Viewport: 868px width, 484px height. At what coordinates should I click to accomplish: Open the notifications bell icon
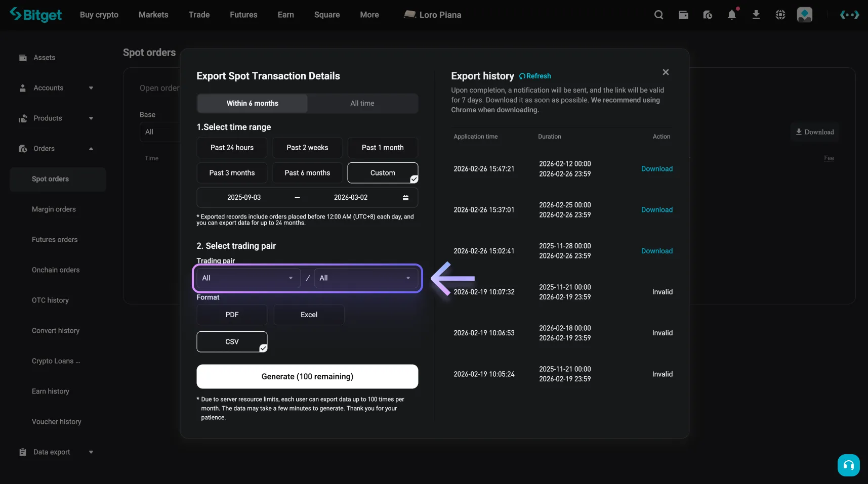732,15
